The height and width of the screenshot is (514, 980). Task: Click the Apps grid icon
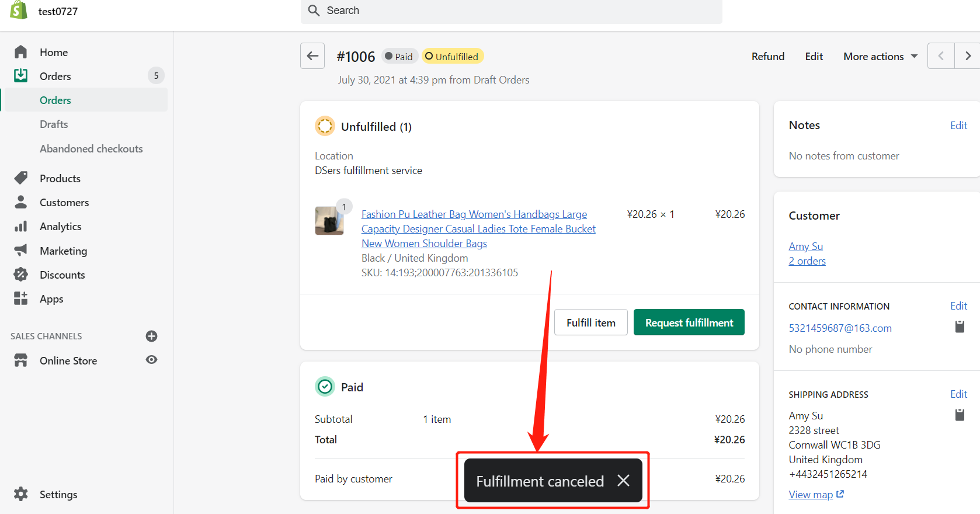pyautogui.click(x=21, y=298)
